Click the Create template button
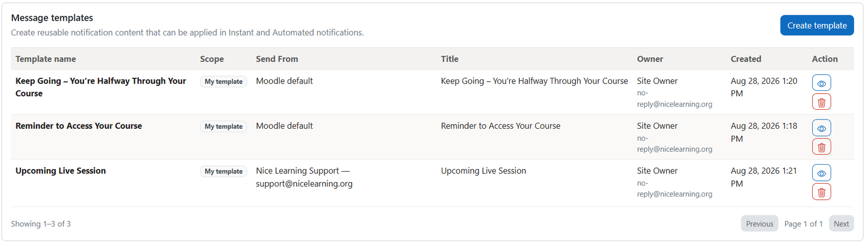868x244 pixels. point(817,26)
